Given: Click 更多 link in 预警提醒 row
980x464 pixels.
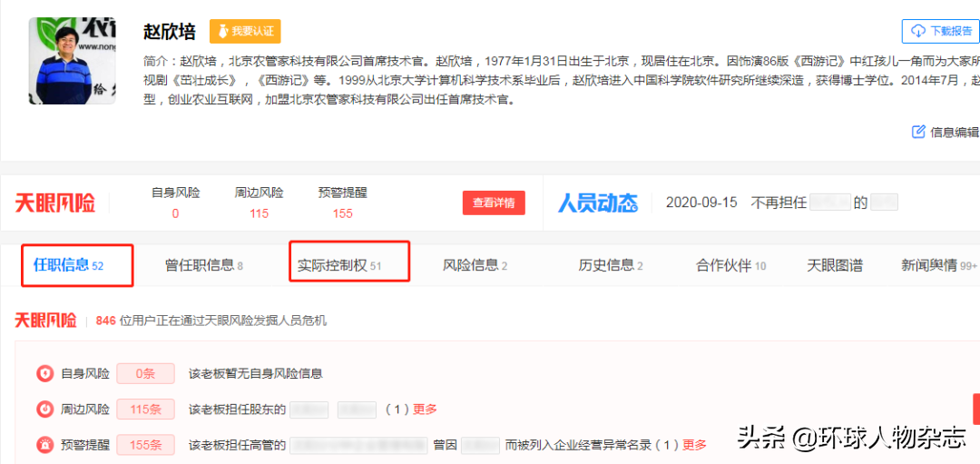Looking at the screenshot, I should click(x=694, y=445).
